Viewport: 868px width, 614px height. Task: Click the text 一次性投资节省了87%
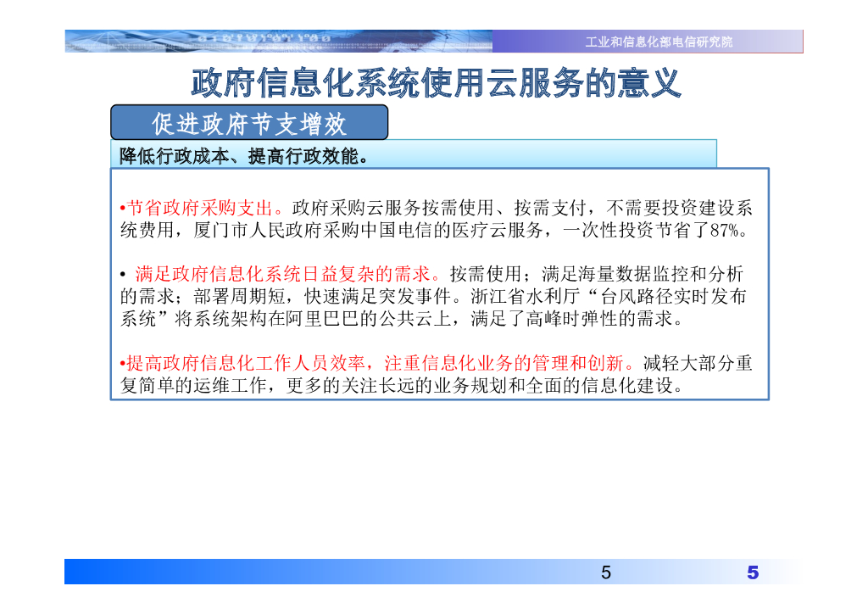click(652, 231)
